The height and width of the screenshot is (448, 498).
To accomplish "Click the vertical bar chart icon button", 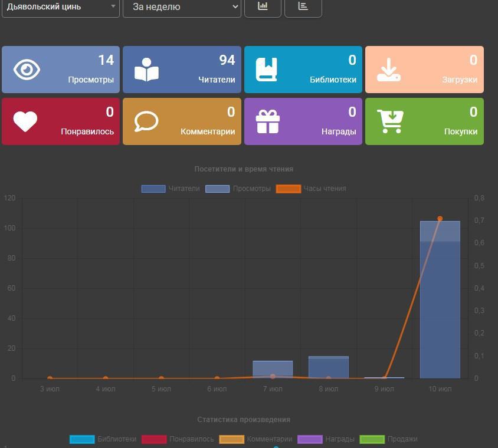I will 263,6.
